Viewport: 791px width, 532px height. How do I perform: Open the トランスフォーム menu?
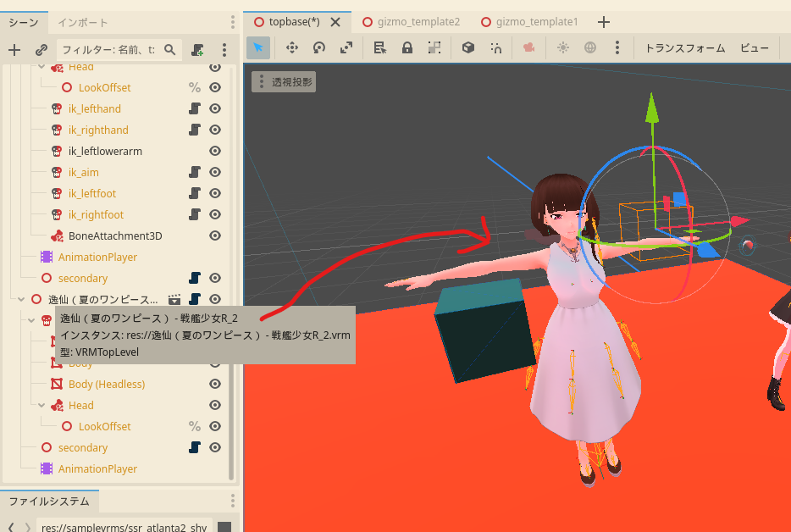pos(684,47)
